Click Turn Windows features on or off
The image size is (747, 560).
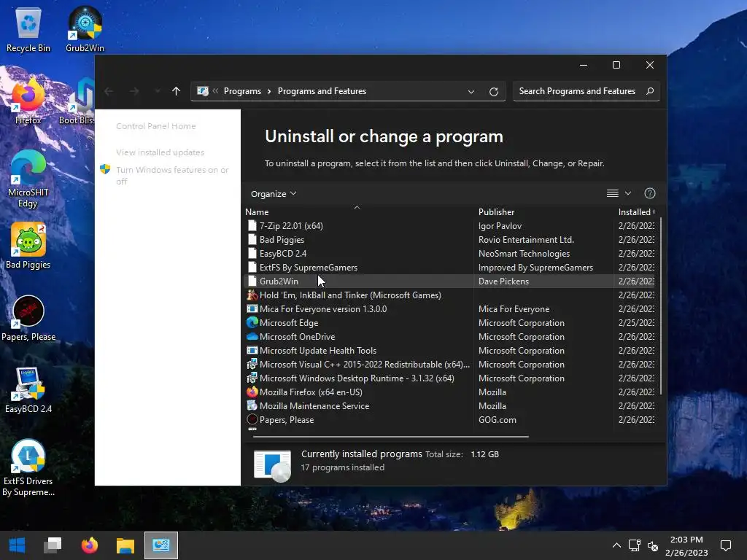click(x=172, y=176)
